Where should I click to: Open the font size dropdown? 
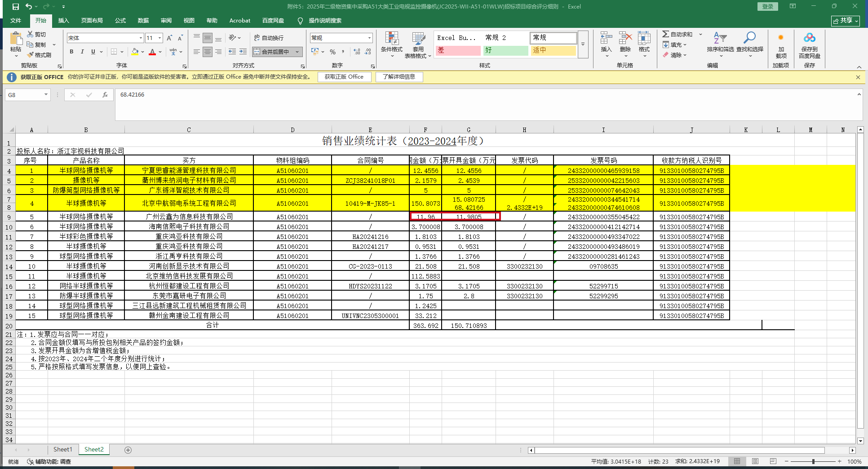coord(160,38)
